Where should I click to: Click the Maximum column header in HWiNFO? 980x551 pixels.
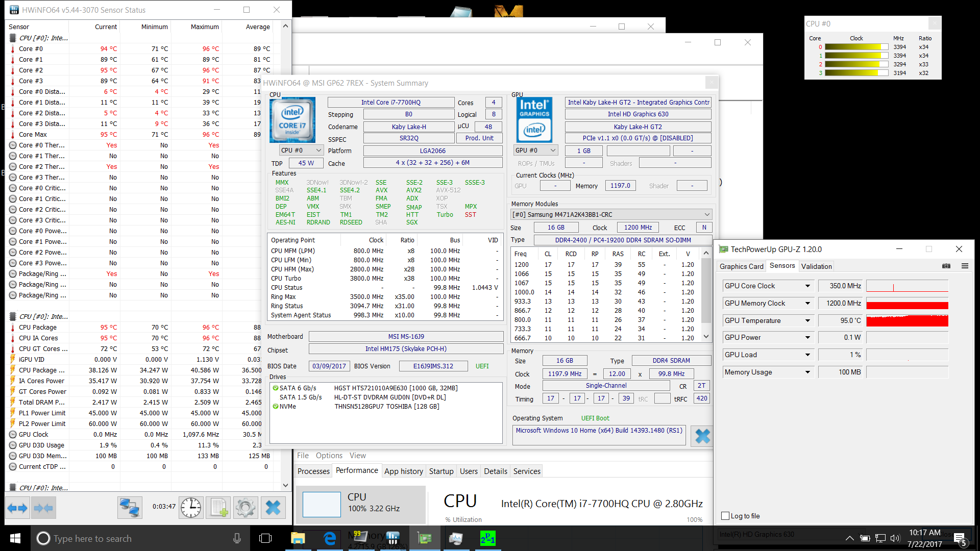(205, 27)
